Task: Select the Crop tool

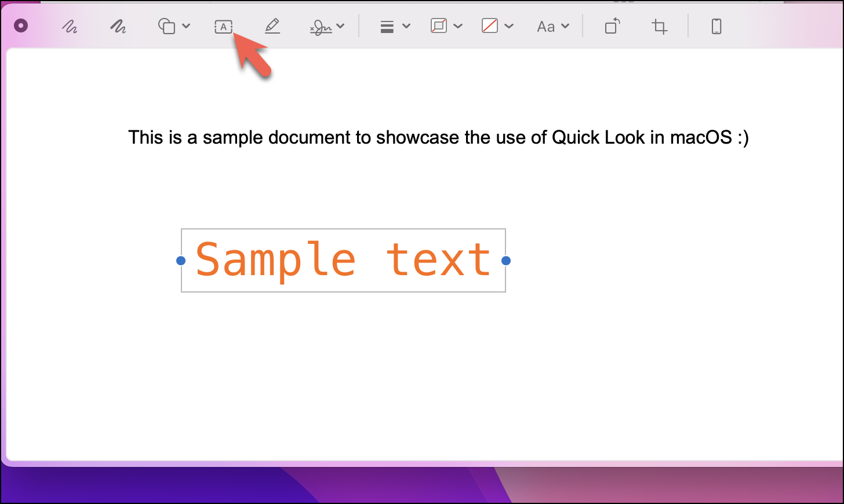Action: (660, 27)
